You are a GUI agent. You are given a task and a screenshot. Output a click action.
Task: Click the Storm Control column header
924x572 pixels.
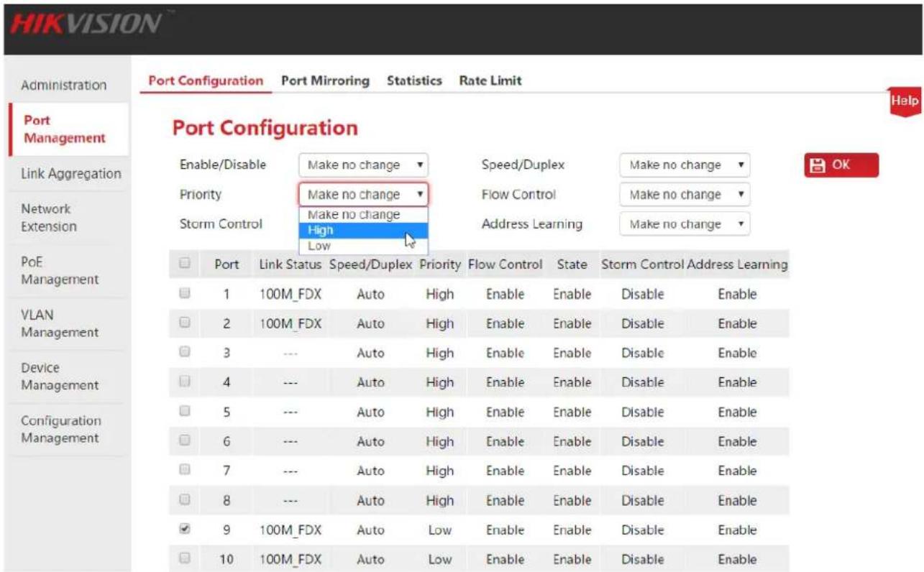642,264
